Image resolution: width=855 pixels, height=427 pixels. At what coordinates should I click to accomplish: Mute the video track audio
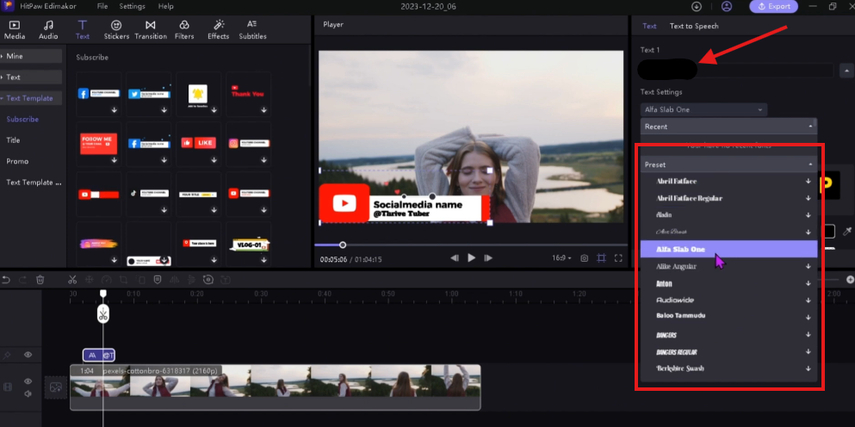[x=28, y=394]
